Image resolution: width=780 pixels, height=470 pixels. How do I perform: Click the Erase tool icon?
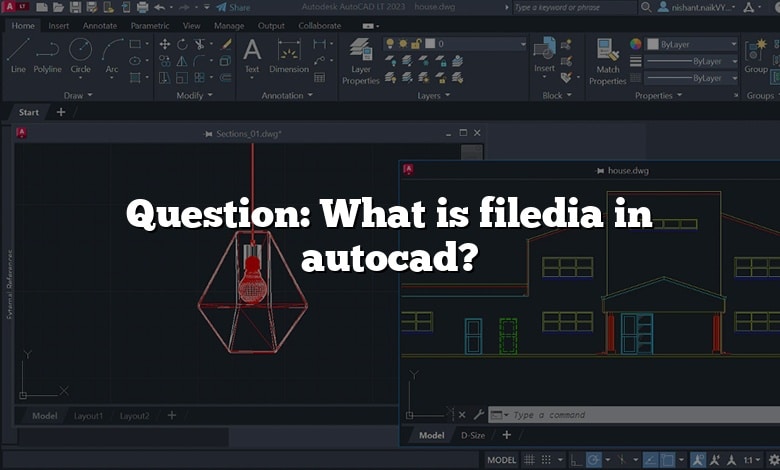point(226,44)
